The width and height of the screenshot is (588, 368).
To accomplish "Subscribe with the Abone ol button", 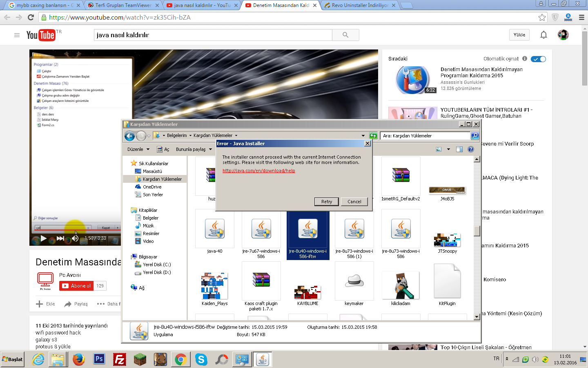I will [x=76, y=286].
